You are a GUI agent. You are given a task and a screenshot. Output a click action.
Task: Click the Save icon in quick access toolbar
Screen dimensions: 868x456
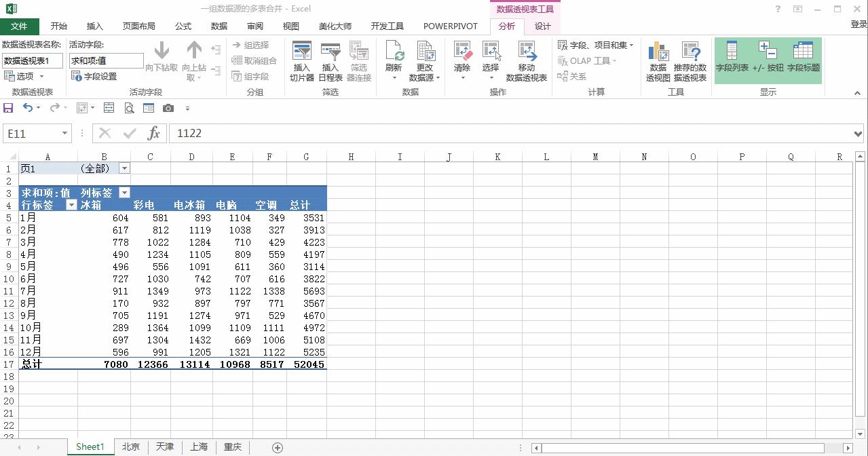[8, 108]
